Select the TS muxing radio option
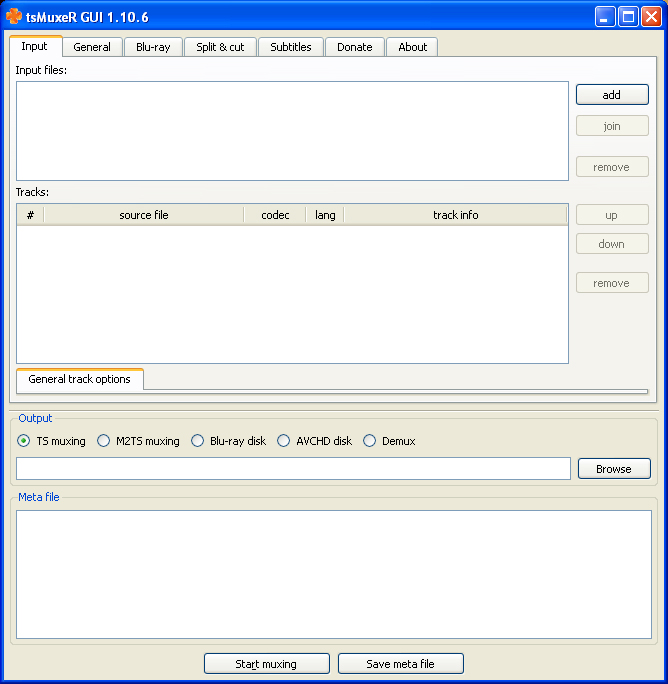 pos(51,441)
